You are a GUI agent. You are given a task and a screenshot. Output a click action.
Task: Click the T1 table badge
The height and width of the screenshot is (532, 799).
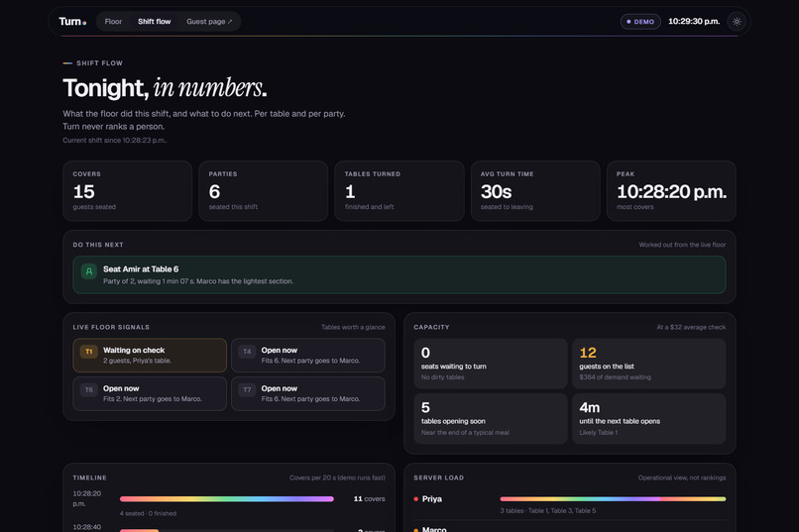point(88,352)
